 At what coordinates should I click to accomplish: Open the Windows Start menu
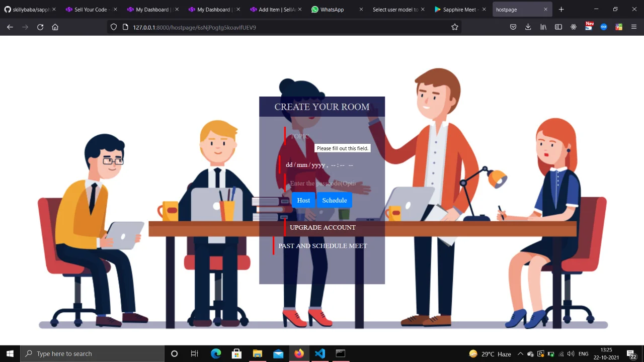pyautogui.click(x=10, y=353)
